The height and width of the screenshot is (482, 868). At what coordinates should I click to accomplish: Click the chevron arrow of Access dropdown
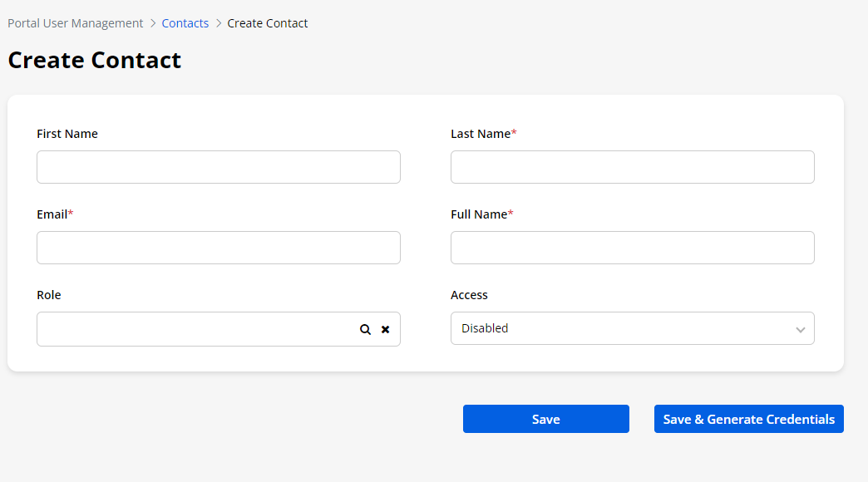(x=800, y=329)
